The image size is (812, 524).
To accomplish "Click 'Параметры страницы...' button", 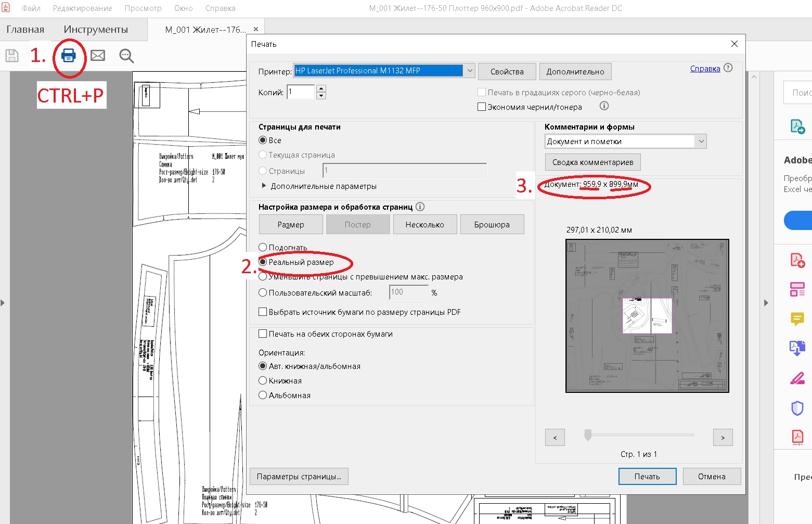I will 299,476.
